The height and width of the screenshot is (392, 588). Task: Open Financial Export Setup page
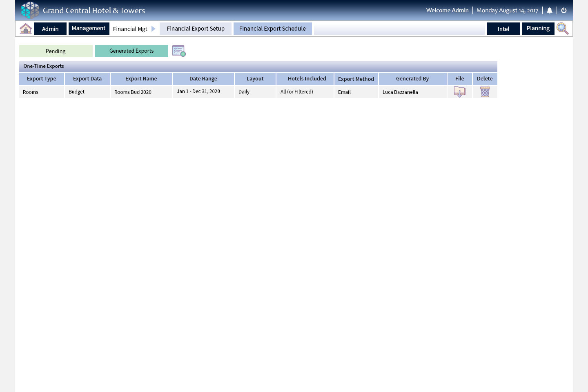(x=196, y=29)
